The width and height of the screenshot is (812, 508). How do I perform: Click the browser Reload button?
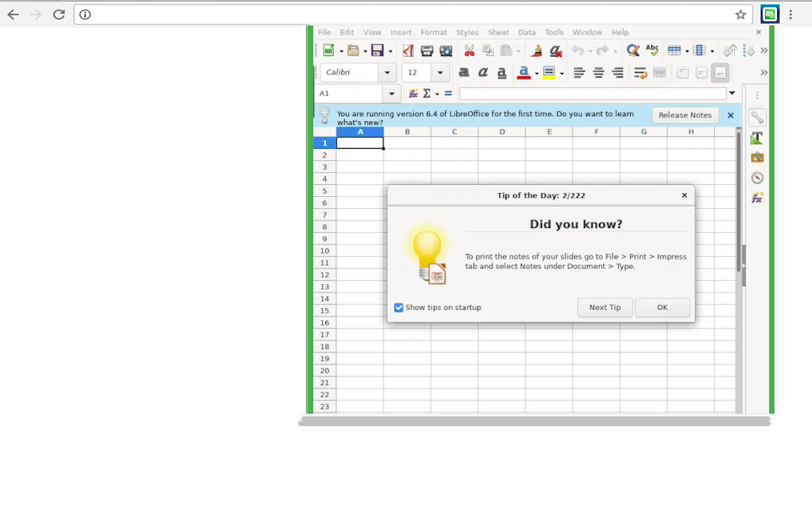pos(59,15)
